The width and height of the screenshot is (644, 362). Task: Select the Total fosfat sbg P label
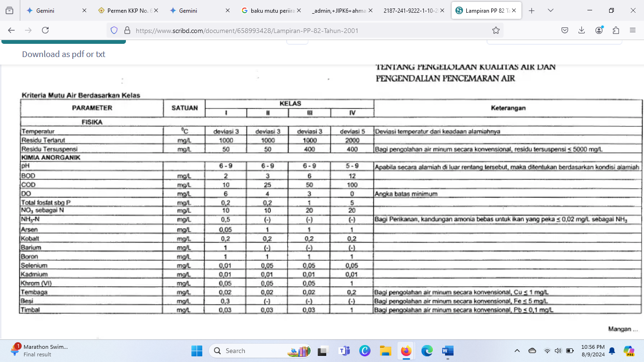pyautogui.click(x=46, y=203)
